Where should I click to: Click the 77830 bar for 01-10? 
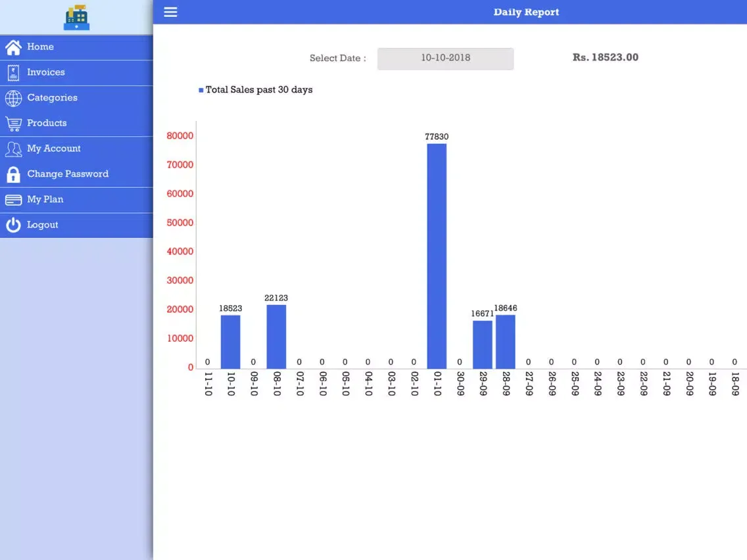pyautogui.click(x=437, y=256)
